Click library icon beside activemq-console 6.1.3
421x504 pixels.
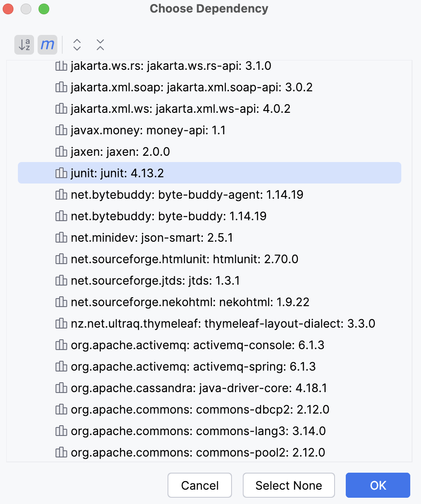(x=60, y=345)
